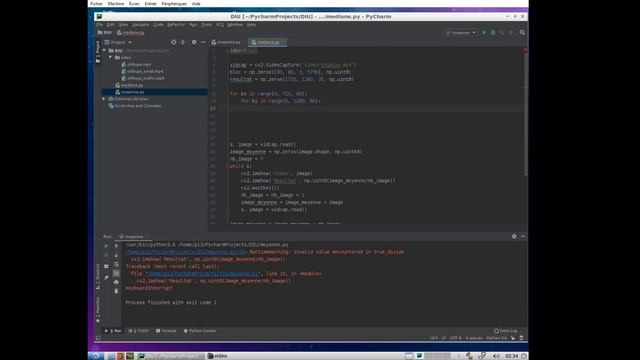Open Run panel settings gear icon
Viewport: 640px width, 360px height.
click(x=514, y=236)
